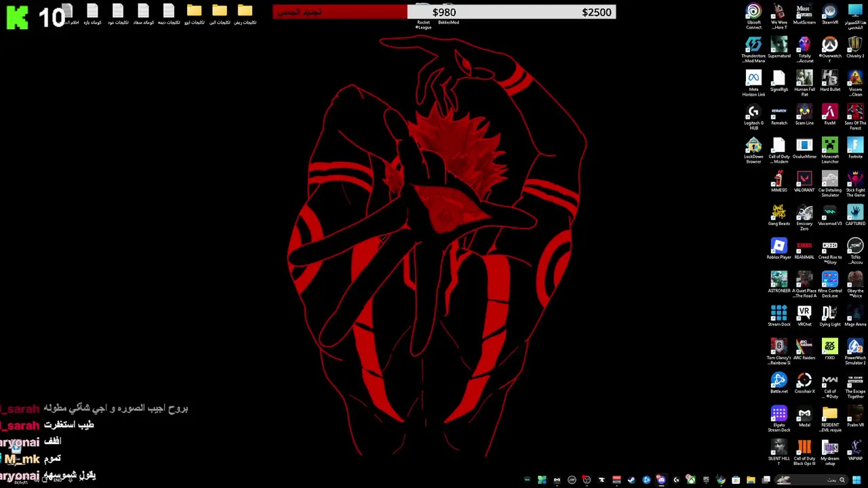Open the Dying Light desktop icon
Screen dimensions: 868x488
830,317
